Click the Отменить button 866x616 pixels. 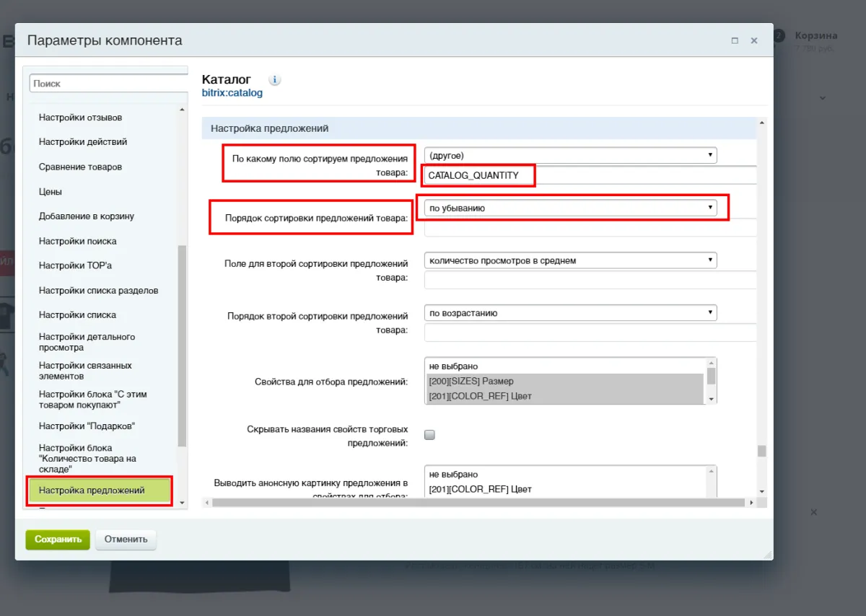(x=126, y=540)
